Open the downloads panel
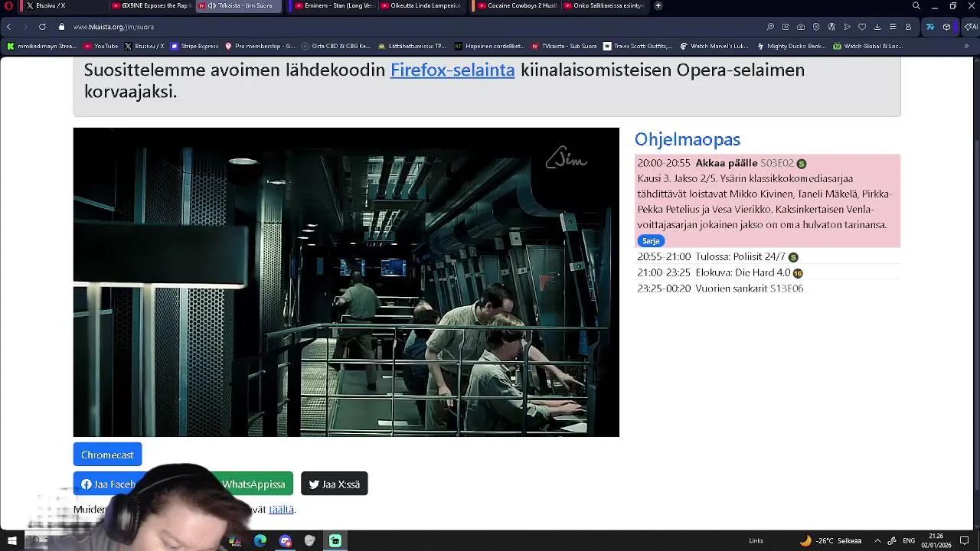 [x=877, y=27]
